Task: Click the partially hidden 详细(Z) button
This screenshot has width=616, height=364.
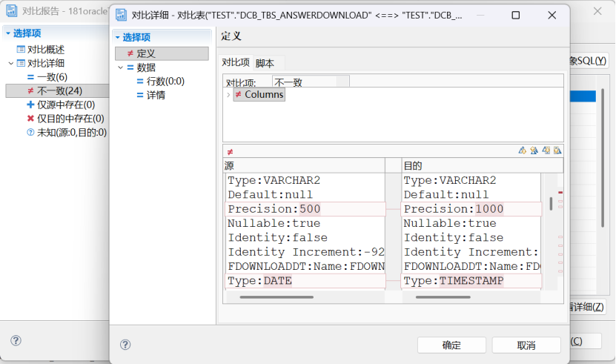Action: coord(587,307)
